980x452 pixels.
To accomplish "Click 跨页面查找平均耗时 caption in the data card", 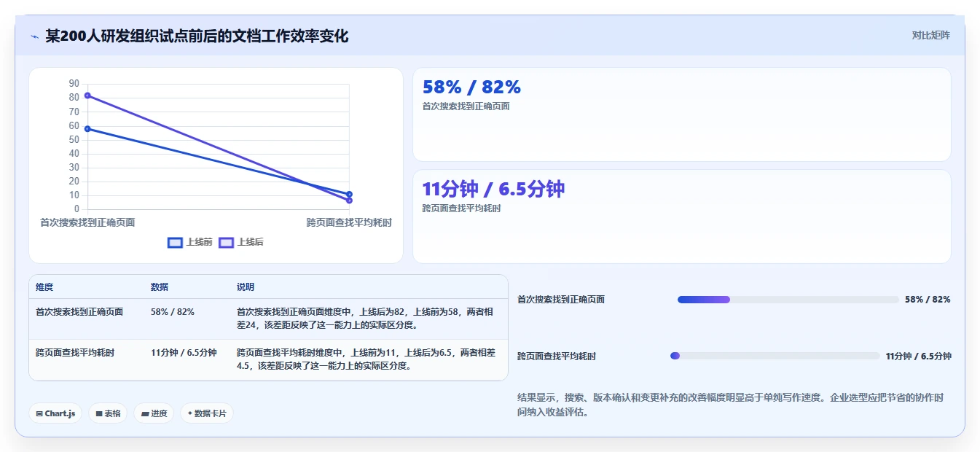I will [x=462, y=209].
